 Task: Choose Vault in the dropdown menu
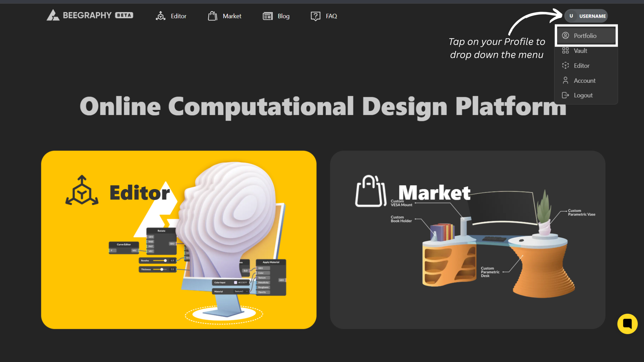[x=581, y=51]
